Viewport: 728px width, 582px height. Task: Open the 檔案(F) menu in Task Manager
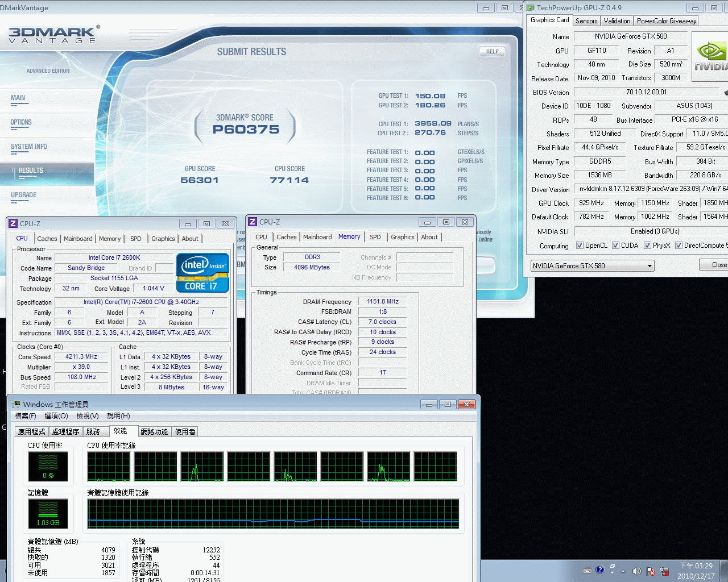coord(26,416)
